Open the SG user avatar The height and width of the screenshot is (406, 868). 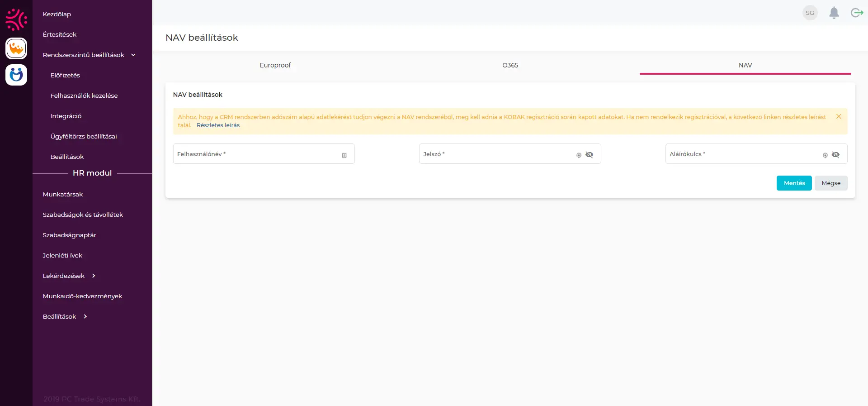coord(810,13)
